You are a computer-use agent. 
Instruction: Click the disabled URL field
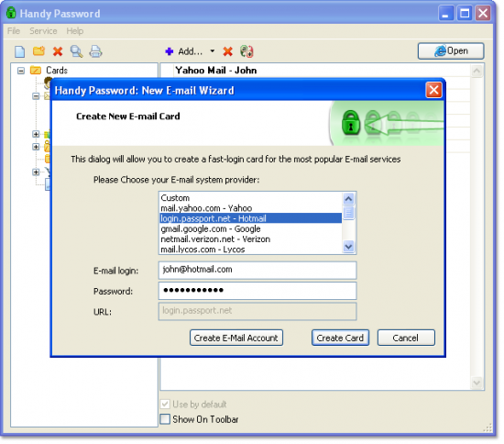pos(257,311)
